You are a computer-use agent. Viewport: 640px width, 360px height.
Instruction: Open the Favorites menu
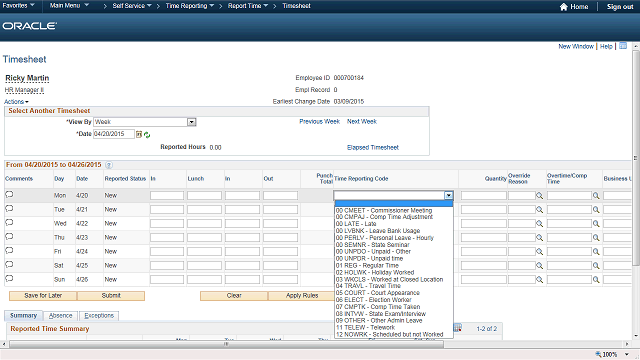click(x=18, y=6)
